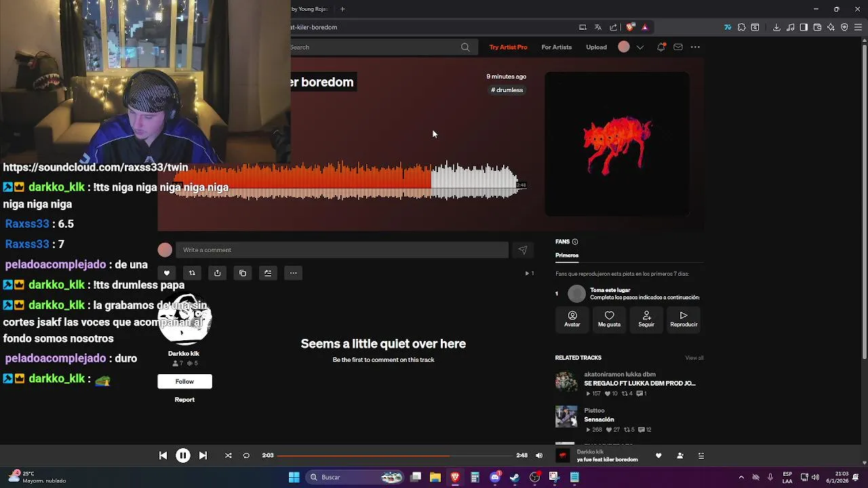Image resolution: width=868 pixels, height=488 pixels.
Task: Copy the track link icon
Action: point(243,273)
